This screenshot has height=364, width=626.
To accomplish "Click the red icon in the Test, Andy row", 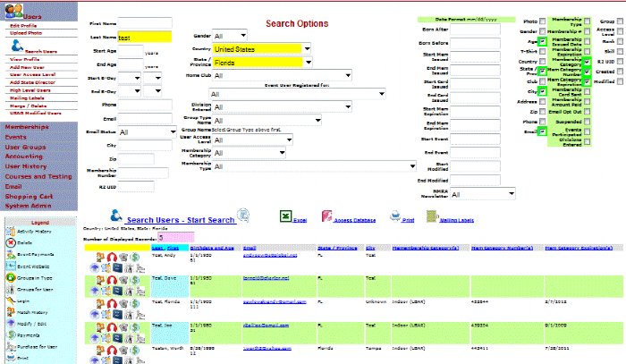I will click(x=112, y=258).
